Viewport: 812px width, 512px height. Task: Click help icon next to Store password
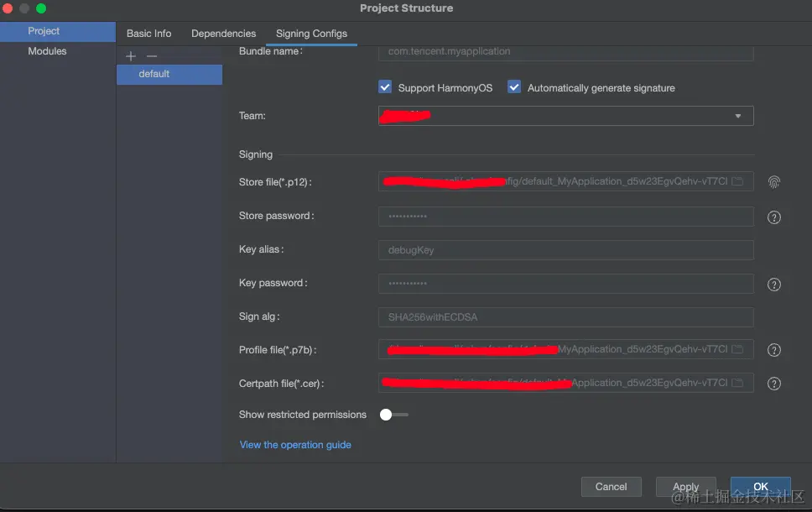point(774,217)
